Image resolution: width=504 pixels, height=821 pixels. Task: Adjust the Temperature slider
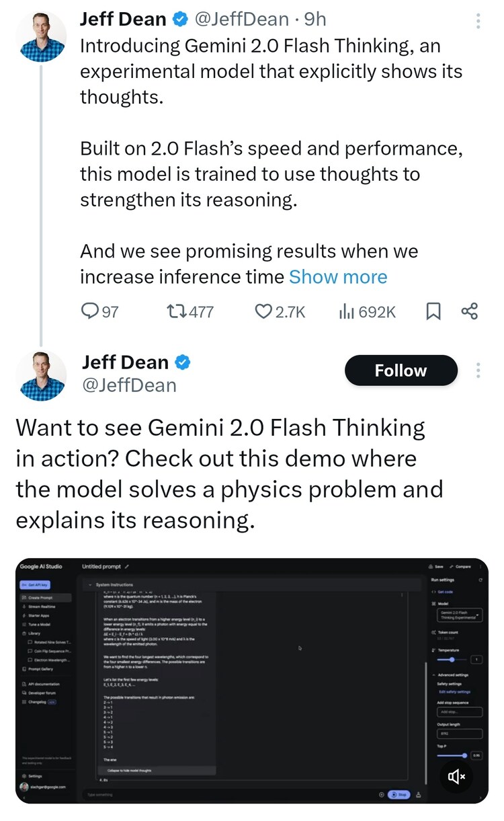tap(452, 660)
